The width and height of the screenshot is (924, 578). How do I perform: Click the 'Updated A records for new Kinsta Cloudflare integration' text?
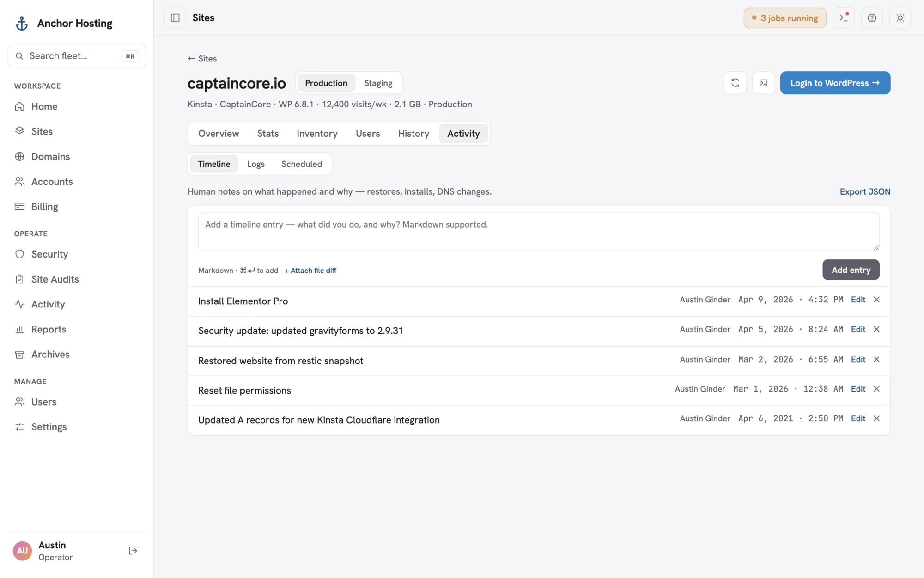click(319, 420)
